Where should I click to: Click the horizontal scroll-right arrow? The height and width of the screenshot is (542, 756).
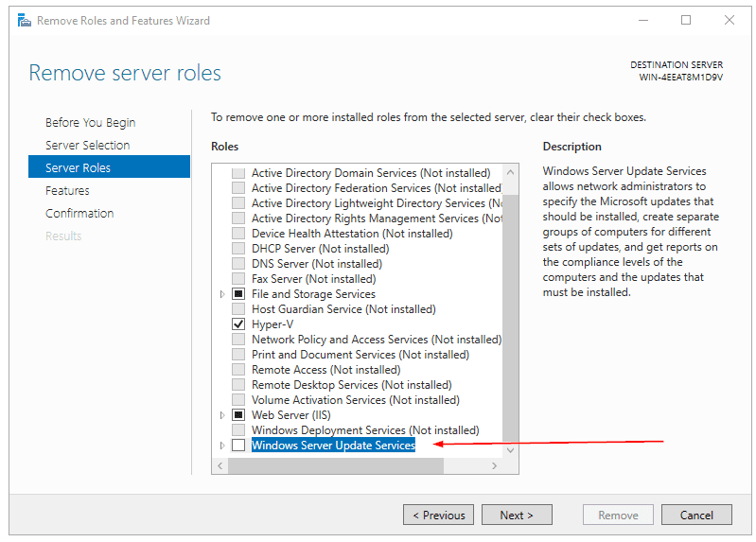(x=494, y=465)
